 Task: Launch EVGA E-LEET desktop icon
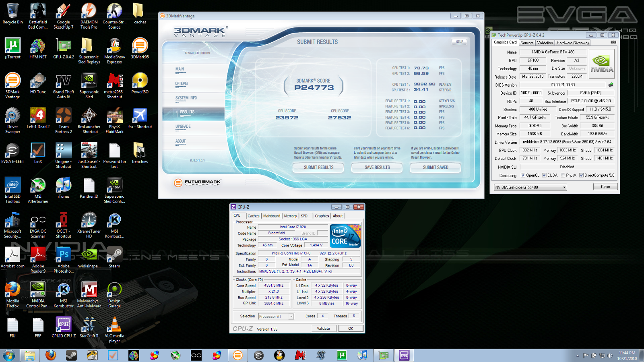12,153
